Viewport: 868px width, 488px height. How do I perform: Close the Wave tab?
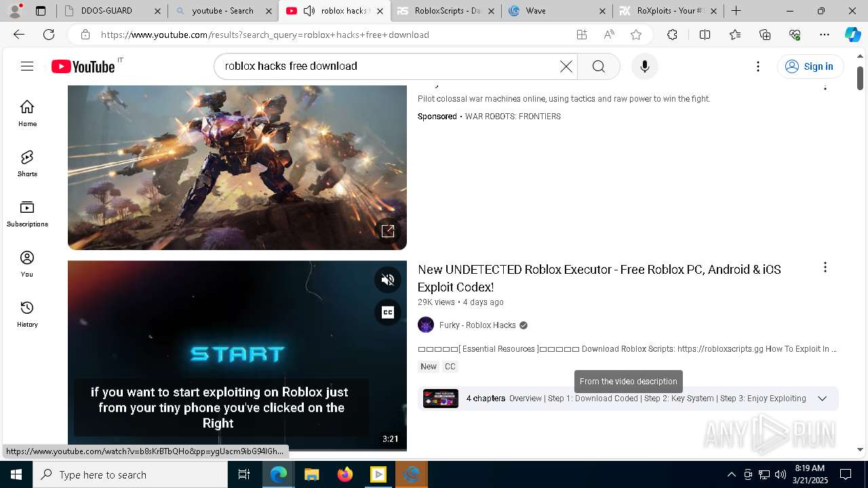click(603, 11)
